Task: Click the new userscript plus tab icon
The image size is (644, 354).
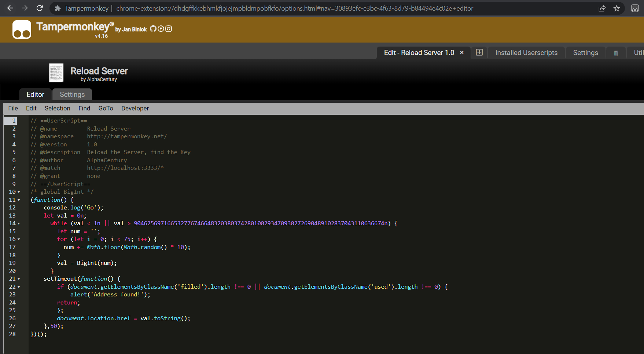Action: coord(479,52)
